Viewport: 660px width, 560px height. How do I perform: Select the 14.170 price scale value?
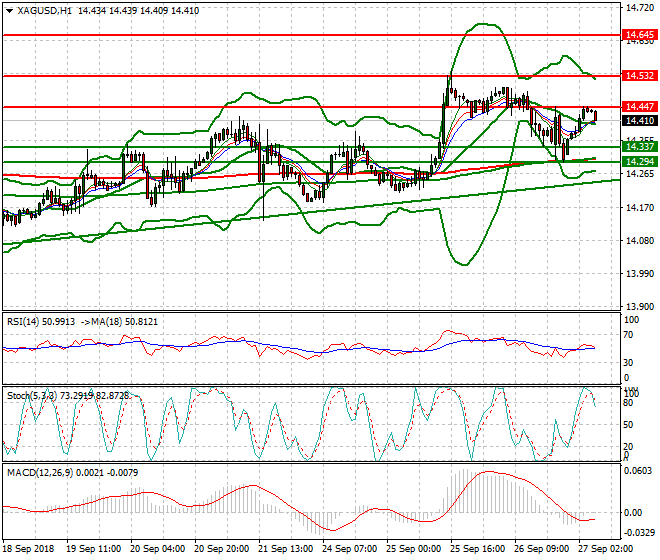640,208
